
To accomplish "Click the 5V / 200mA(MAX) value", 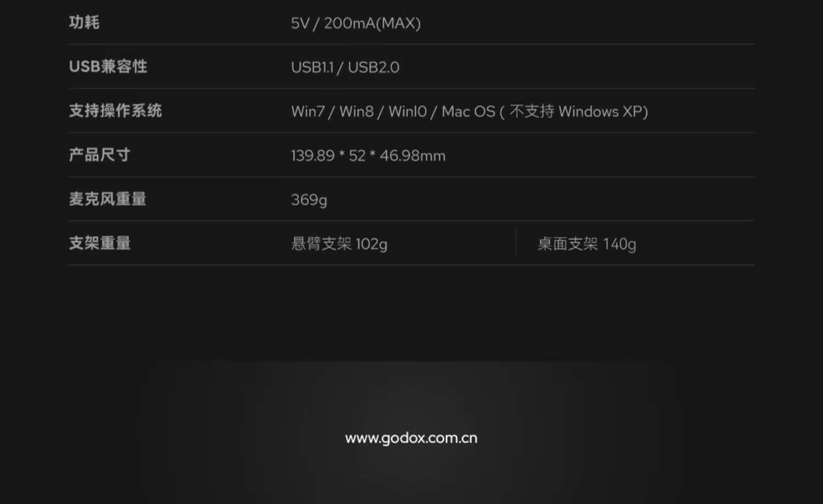I will (x=356, y=23).
